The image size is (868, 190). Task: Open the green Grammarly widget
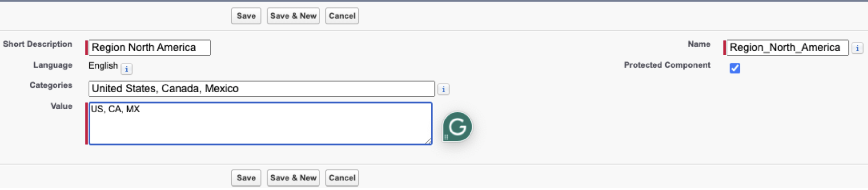(x=457, y=127)
